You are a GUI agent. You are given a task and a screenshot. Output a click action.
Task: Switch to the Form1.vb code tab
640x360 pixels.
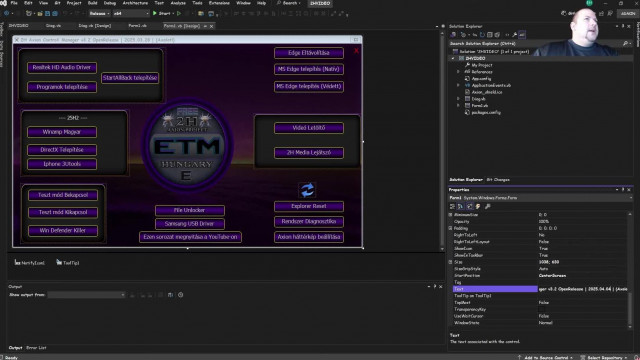click(138, 26)
